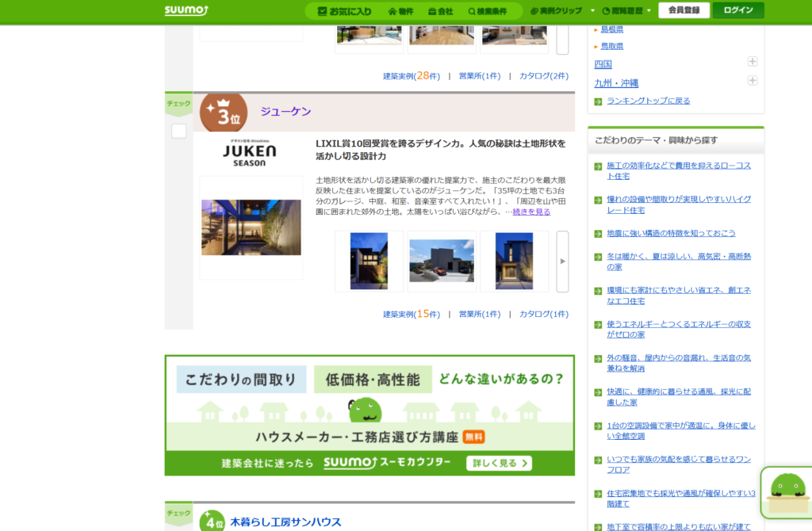Screen dimensions: 812x531
Task: Open the 検索条件 header tab
Action: tap(488, 11)
